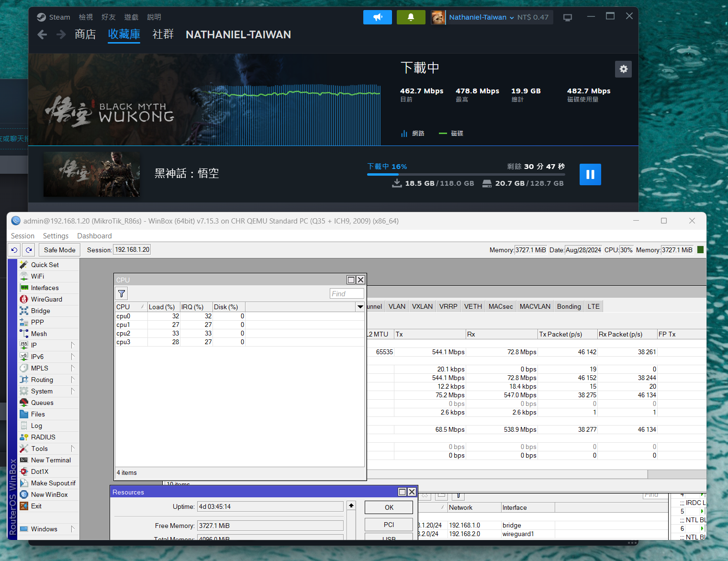
Task: Click PCI button in Resources window
Action: (389, 525)
